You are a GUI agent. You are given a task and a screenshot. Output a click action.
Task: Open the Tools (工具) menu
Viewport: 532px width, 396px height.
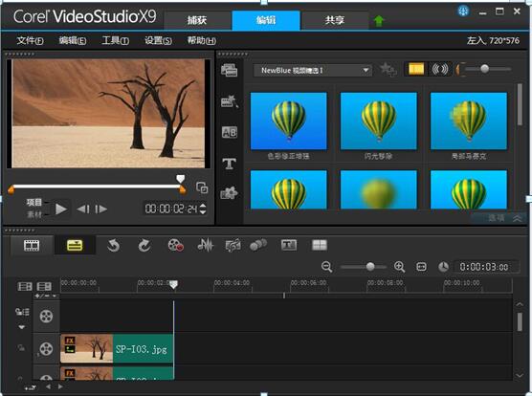116,41
